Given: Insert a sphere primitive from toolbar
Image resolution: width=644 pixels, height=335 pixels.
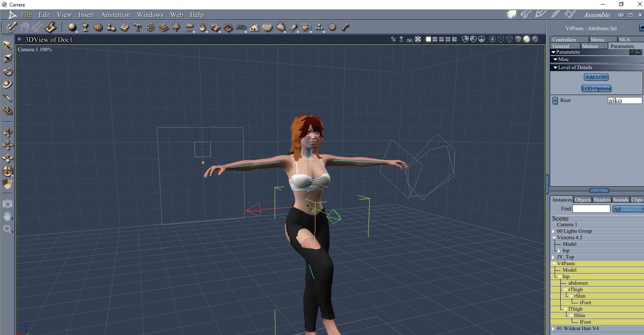Looking at the screenshot, I should pos(72,27).
